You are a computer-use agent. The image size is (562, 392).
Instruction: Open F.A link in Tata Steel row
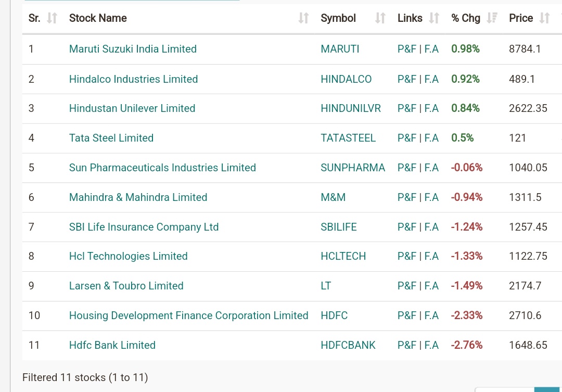click(x=431, y=138)
